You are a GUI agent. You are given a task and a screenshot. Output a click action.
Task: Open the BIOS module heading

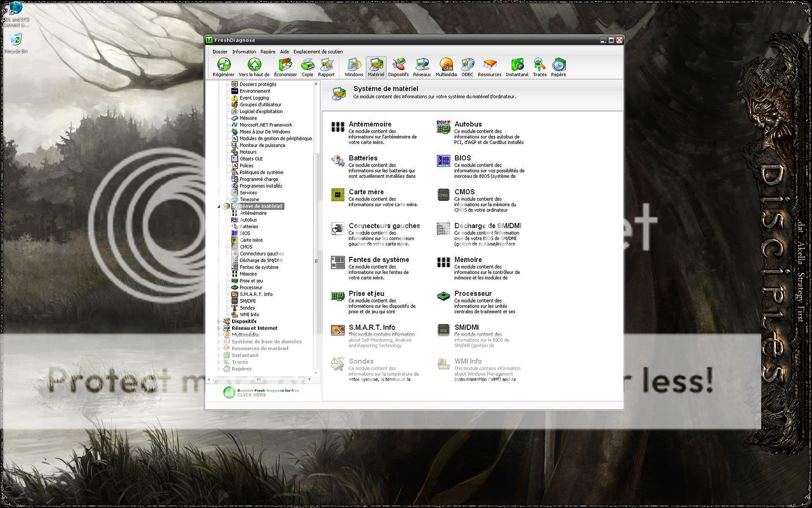pyautogui.click(x=462, y=158)
